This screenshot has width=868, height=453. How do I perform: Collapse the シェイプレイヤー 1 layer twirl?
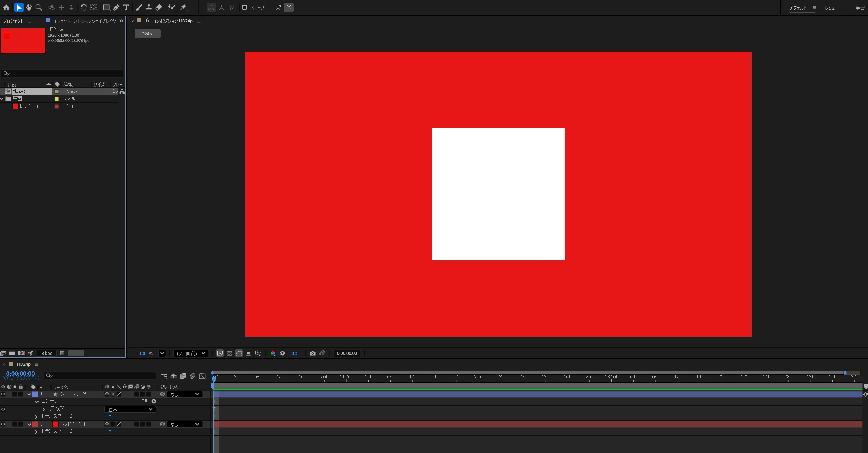[29, 394]
